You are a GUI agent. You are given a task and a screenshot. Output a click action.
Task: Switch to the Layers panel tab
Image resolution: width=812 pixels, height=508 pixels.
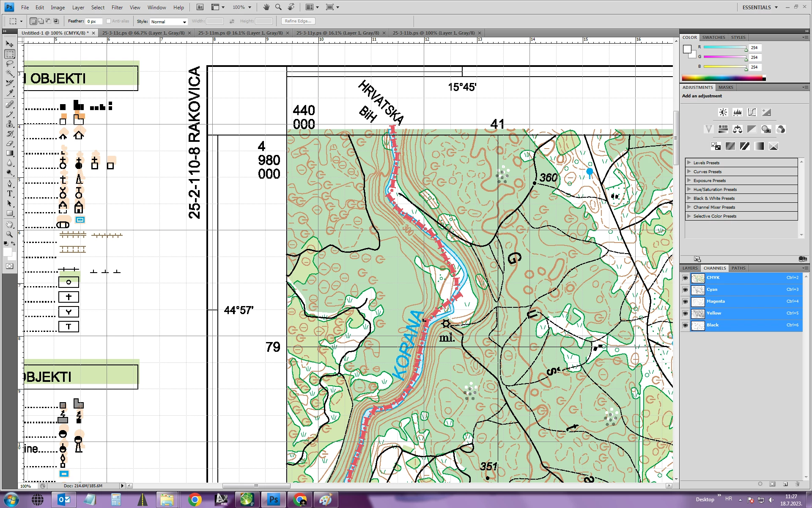(x=690, y=268)
